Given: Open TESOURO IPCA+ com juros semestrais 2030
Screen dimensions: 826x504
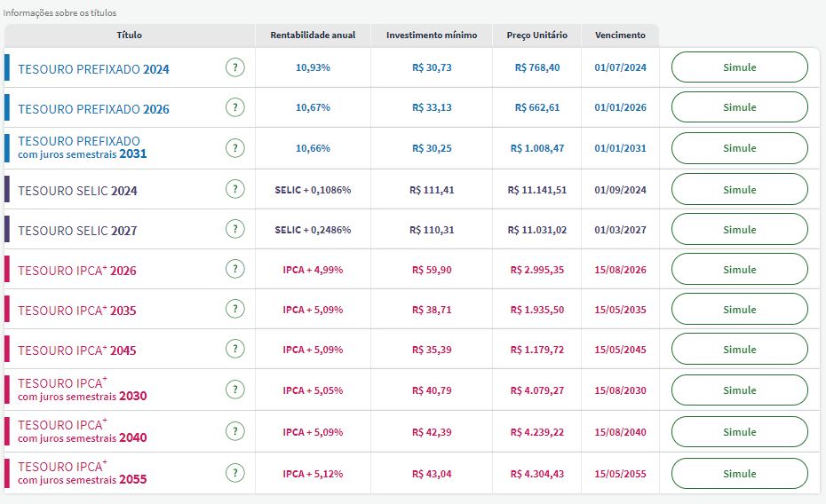Looking at the screenshot, I should (x=83, y=390).
